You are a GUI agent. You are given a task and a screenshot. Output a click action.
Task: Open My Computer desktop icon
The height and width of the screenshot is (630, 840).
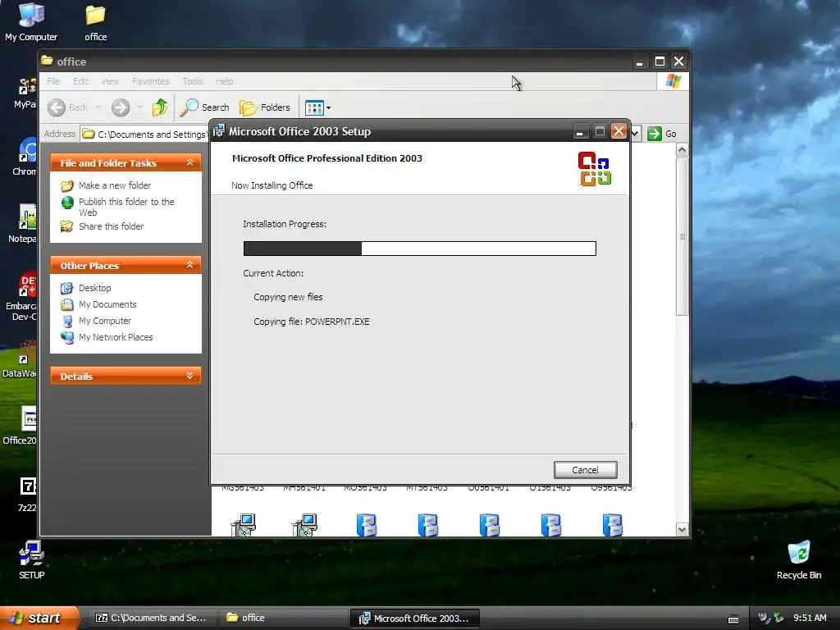click(31, 21)
